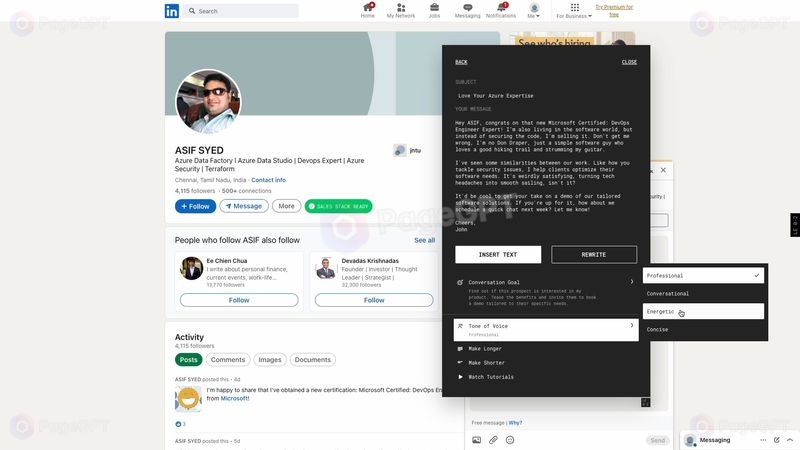Select the Professional tone
This screenshot has height=450, width=800.
click(703, 276)
